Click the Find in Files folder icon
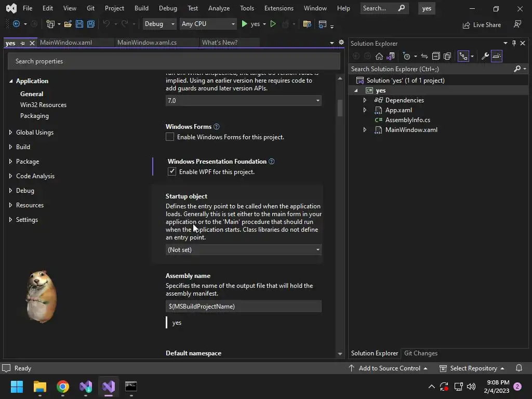 [307, 24]
